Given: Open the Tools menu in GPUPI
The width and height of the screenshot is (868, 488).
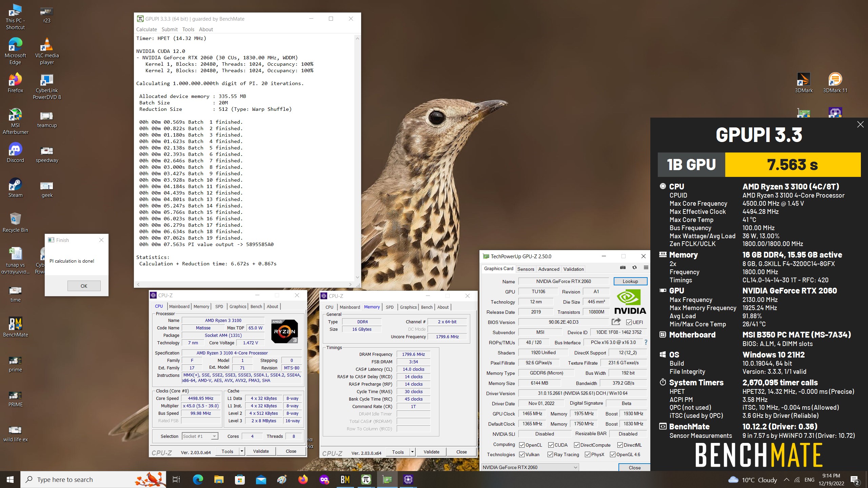Looking at the screenshot, I should (188, 29).
